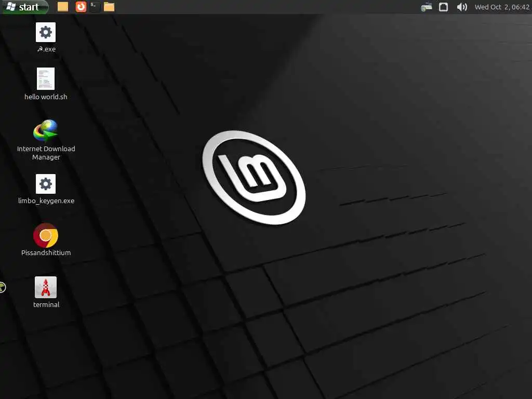This screenshot has height=399, width=532.
Task: Select the Internet Download Manager icon
Action: (x=46, y=130)
